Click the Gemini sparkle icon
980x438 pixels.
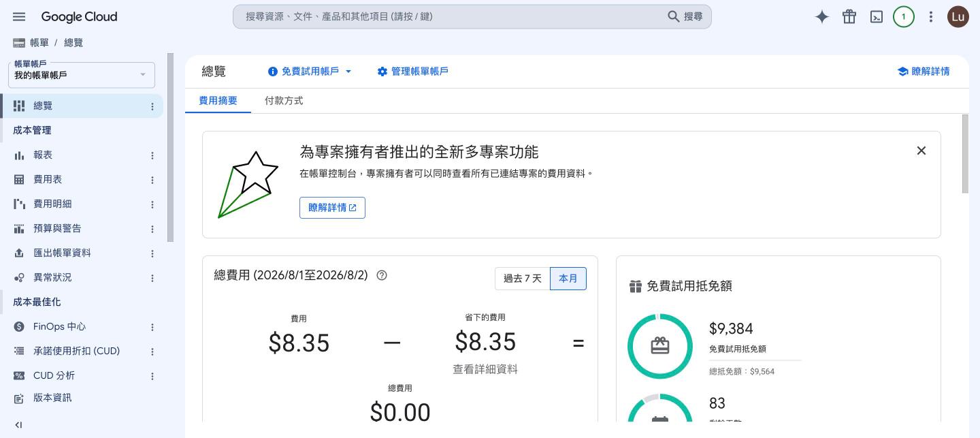click(822, 17)
